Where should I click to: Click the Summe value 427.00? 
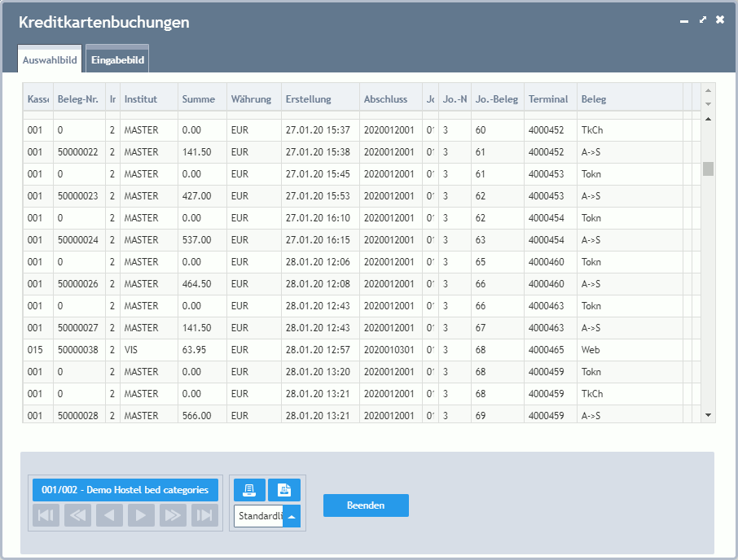(197, 196)
